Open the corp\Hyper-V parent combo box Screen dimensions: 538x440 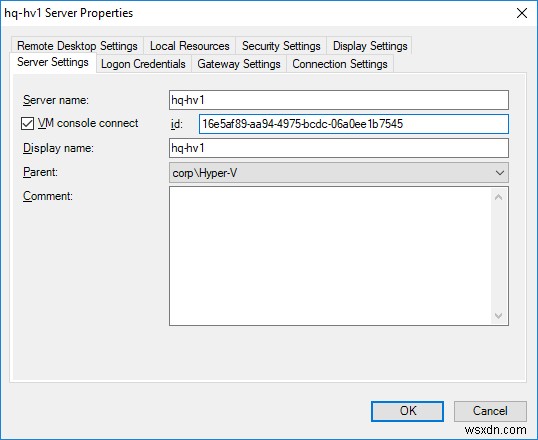pyautogui.click(x=339, y=173)
